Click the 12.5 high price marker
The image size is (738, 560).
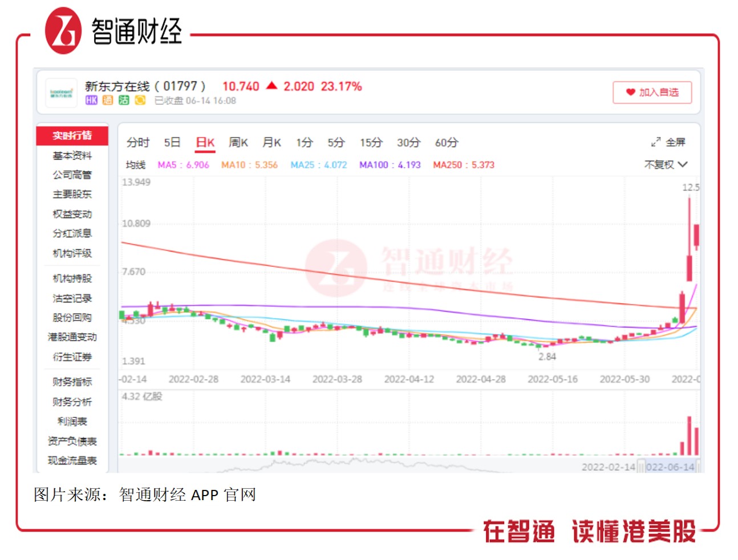691,188
